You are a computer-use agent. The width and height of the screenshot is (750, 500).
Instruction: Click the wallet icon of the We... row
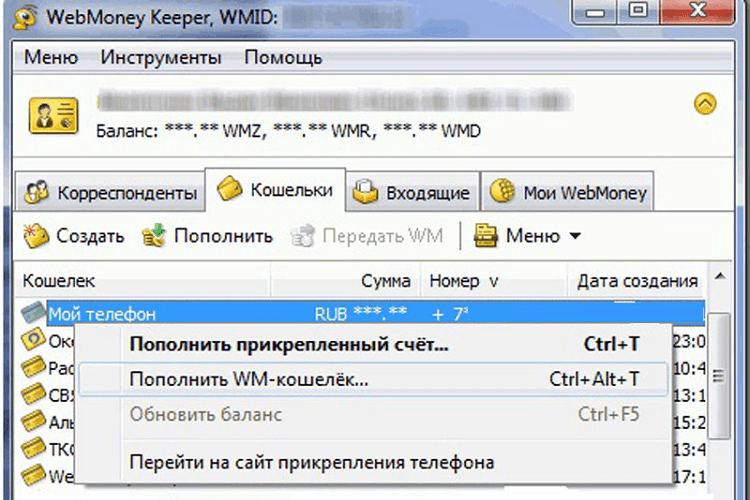tap(33, 475)
